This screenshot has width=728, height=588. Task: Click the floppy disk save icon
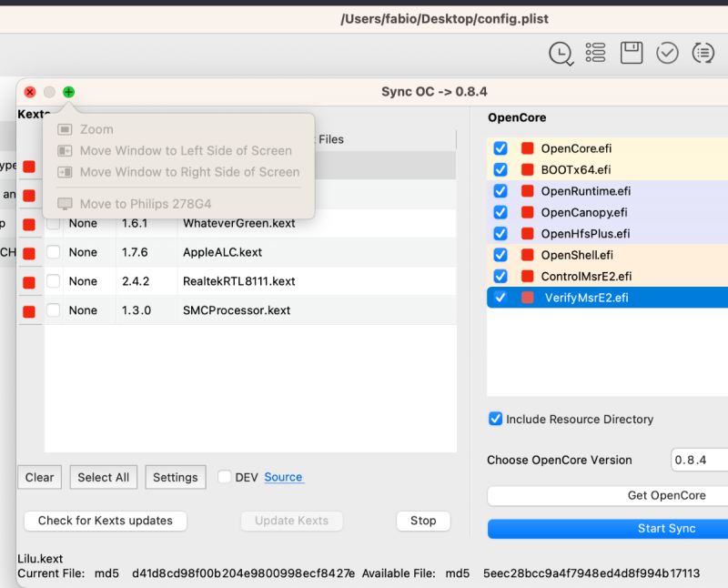[632, 53]
